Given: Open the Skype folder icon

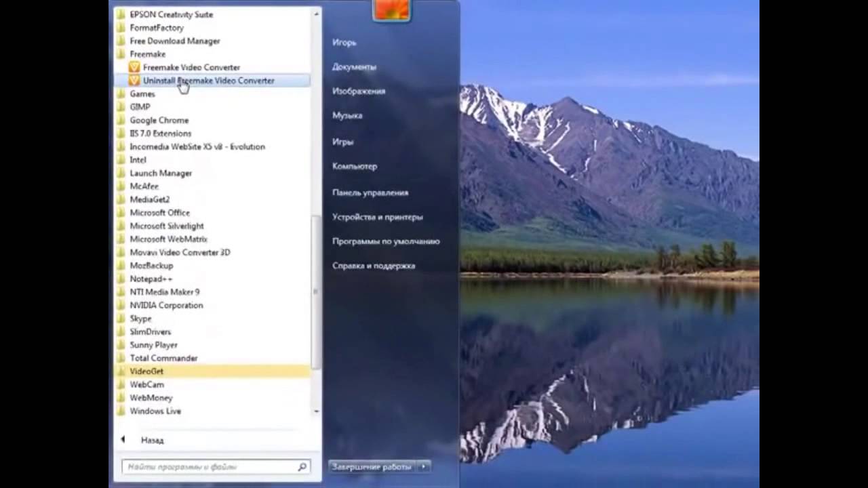Looking at the screenshot, I should [x=121, y=319].
